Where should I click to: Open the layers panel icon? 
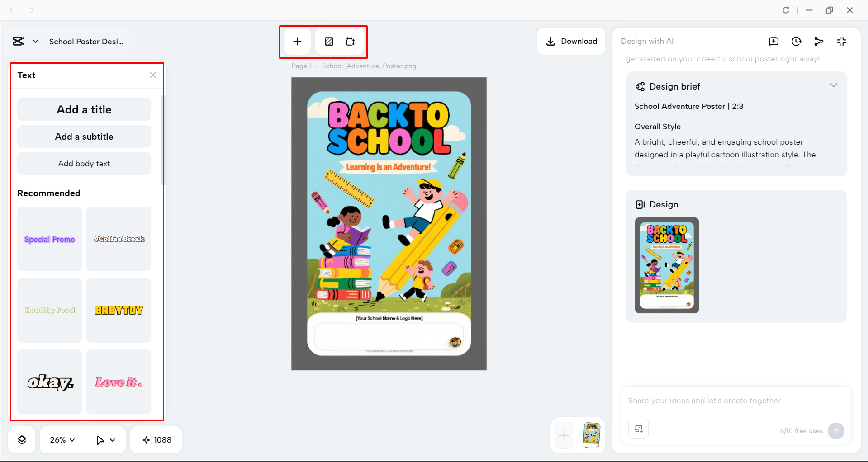point(21,439)
